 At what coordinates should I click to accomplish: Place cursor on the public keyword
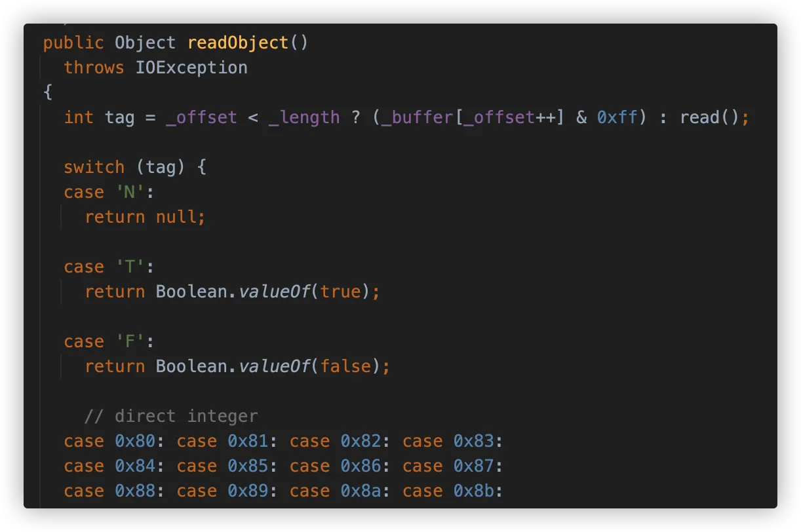pos(73,43)
